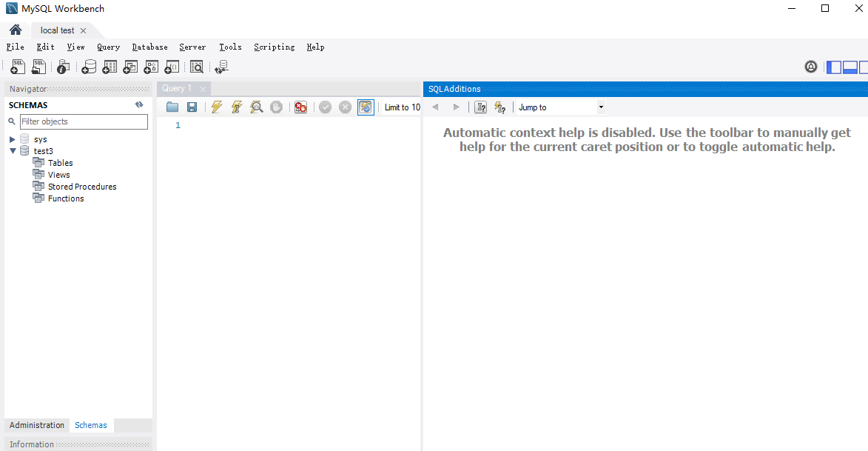The height and width of the screenshot is (451, 868).
Task: Open the Server menu
Action: [192, 47]
